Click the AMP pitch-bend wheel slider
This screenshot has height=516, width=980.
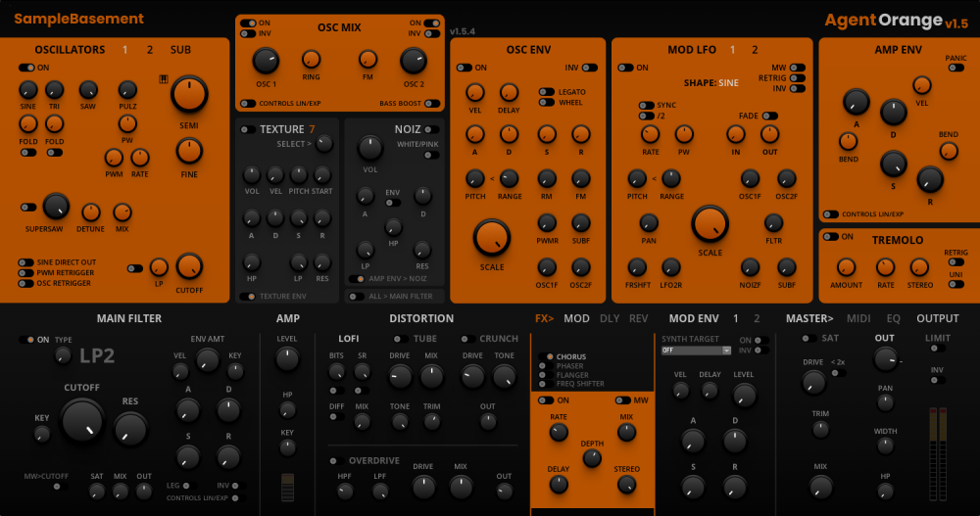pyautogui.click(x=287, y=488)
